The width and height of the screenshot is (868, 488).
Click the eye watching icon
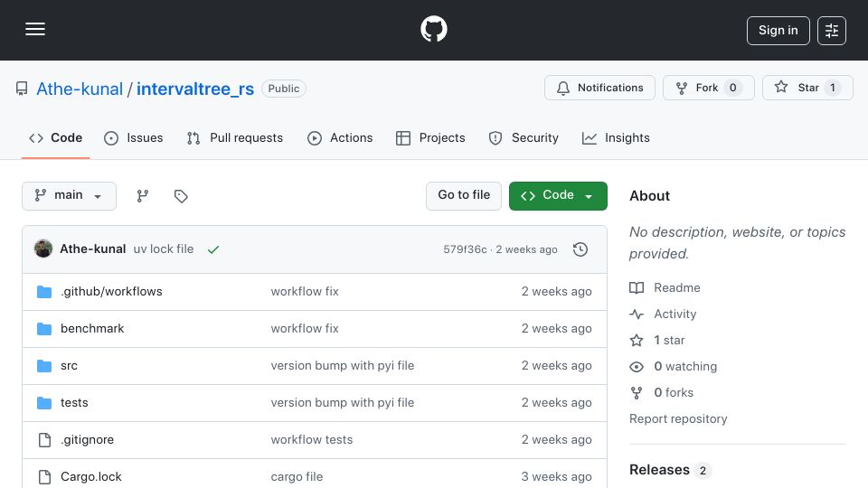click(x=637, y=366)
